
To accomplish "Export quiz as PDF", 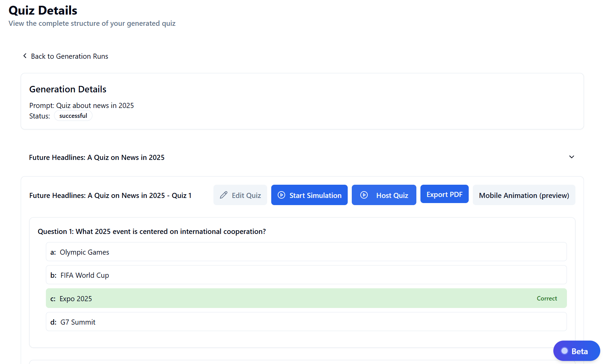I will 445,194.
